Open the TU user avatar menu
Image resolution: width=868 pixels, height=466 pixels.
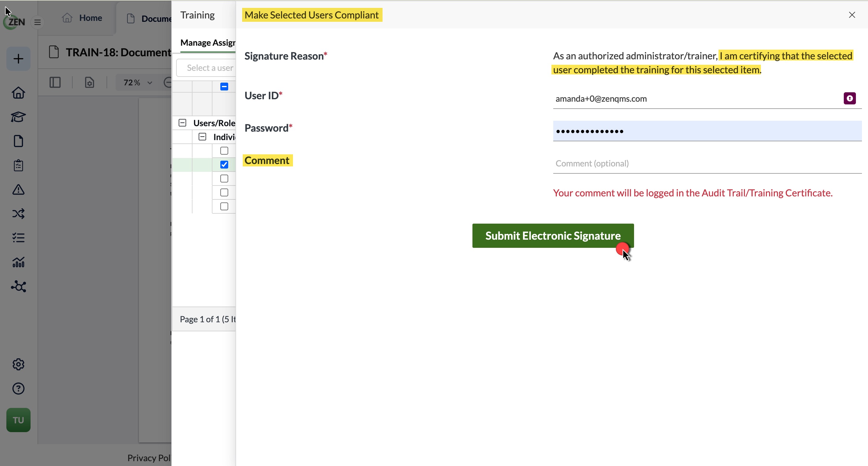pos(18,420)
